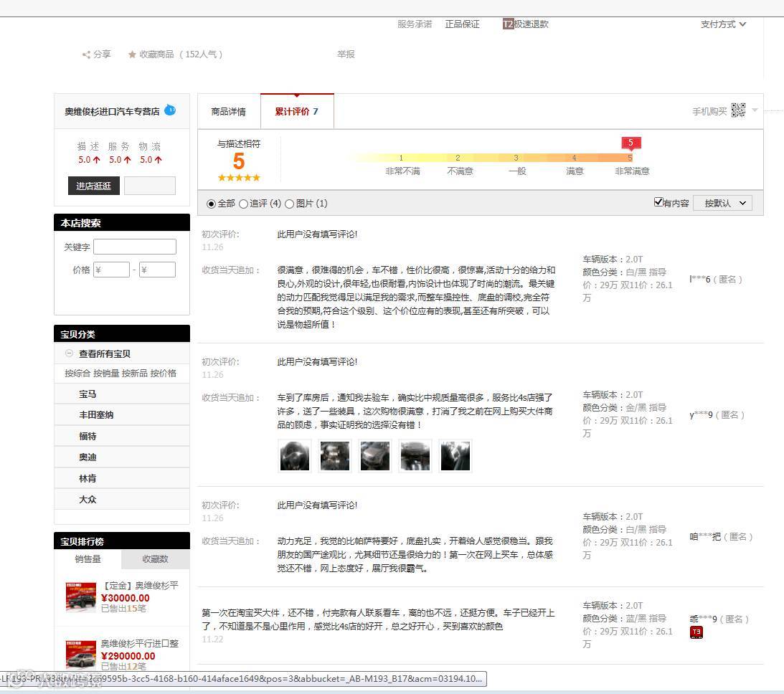The image size is (784, 694).
Task: Click the 进店逛逛 button
Action: coord(93,186)
